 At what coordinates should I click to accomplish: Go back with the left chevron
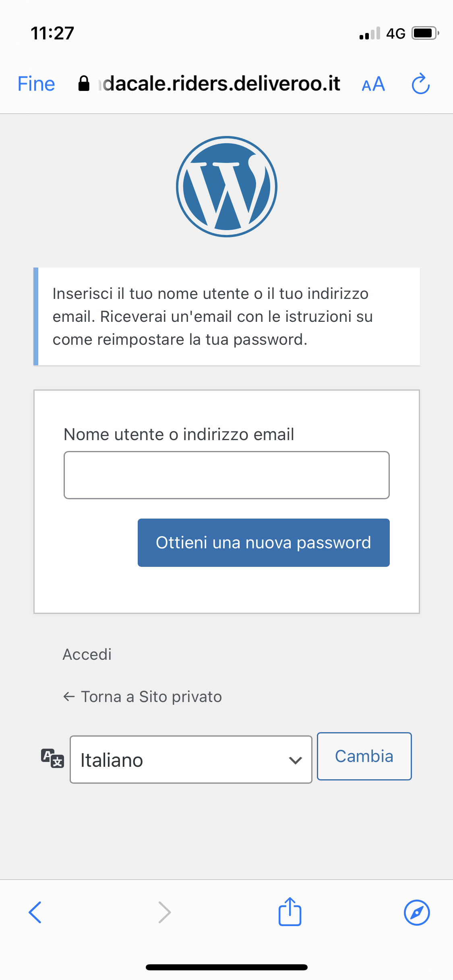pos(35,912)
